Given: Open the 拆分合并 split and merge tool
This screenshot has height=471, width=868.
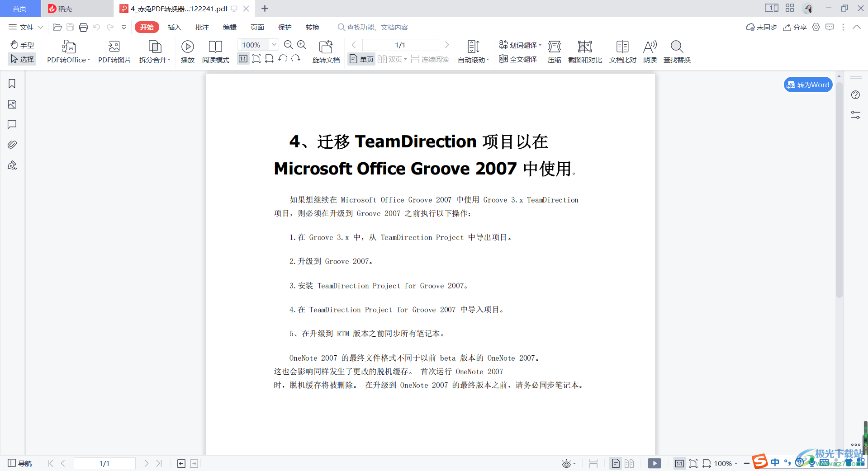Looking at the screenshot, I should [x=155, y=52].
